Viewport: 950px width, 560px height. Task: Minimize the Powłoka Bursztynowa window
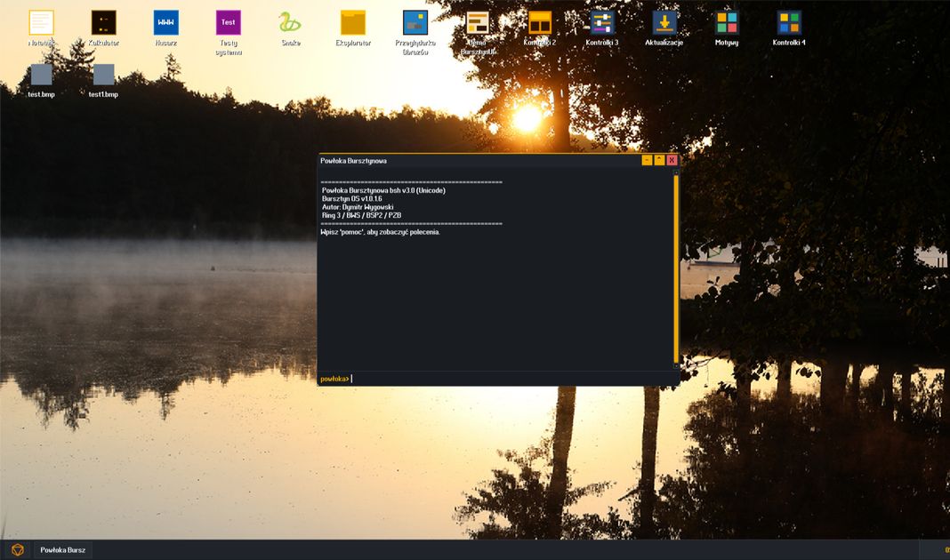tap(647, 160)
